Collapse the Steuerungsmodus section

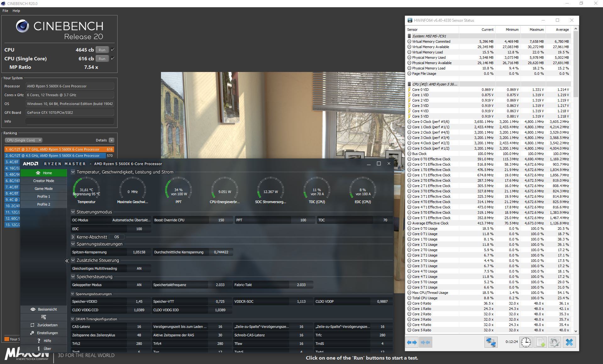(73, 212)
